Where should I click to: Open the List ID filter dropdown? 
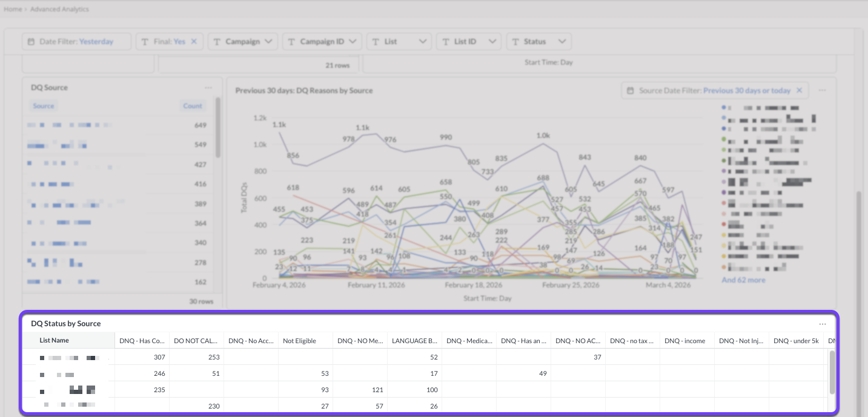(493, 42)
